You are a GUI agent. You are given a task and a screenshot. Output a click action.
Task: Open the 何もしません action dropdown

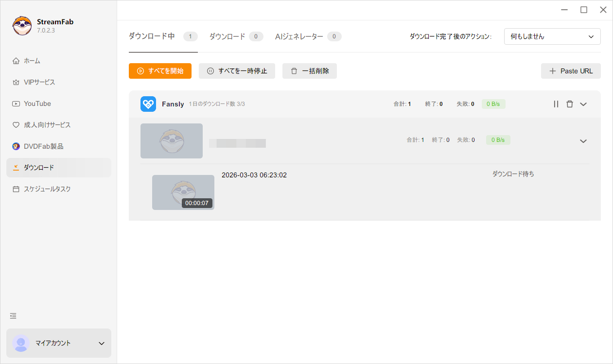[x=552, y=36]
